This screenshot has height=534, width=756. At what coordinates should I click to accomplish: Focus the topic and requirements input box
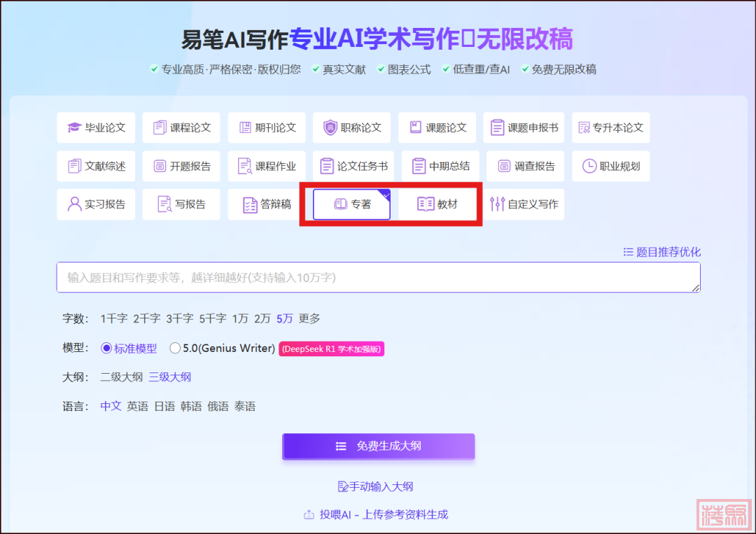click(378, 277)
